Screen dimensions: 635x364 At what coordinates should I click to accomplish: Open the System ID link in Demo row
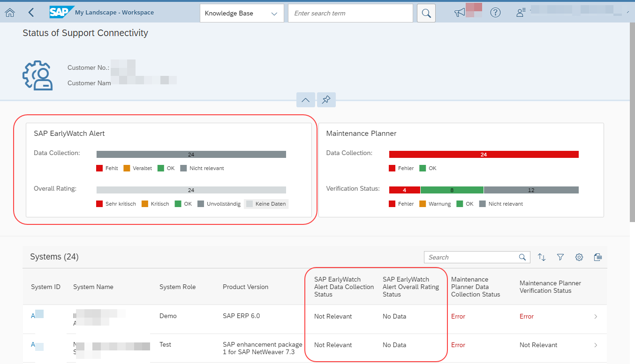click(33, 316)
